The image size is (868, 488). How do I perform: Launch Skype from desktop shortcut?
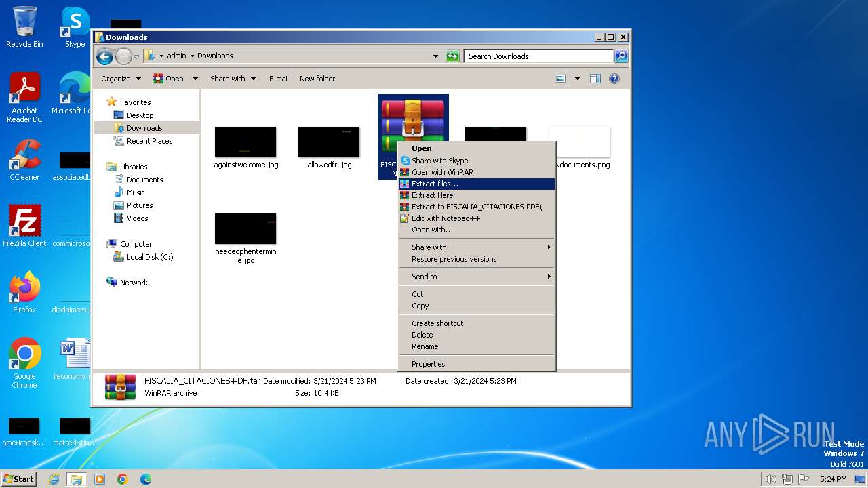click(75, 27)
